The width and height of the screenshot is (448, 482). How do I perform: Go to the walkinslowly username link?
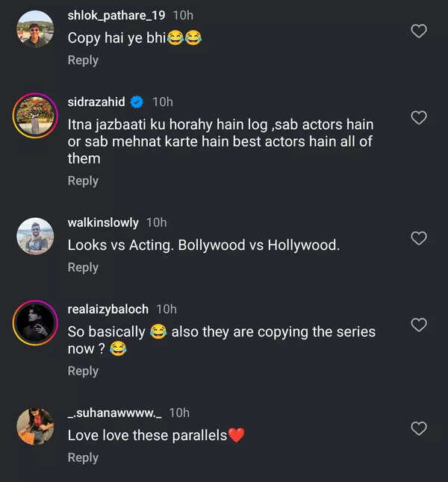pyautogui.click(x=103, y=222)
